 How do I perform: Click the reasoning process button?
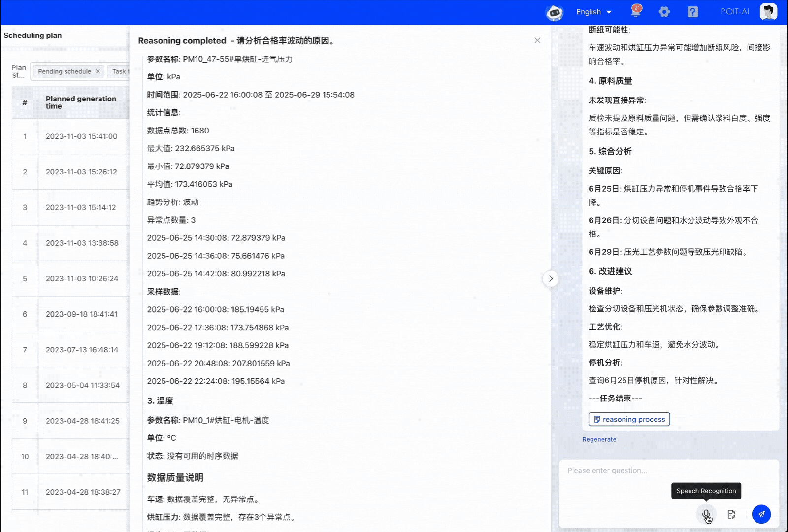[629, 419]
